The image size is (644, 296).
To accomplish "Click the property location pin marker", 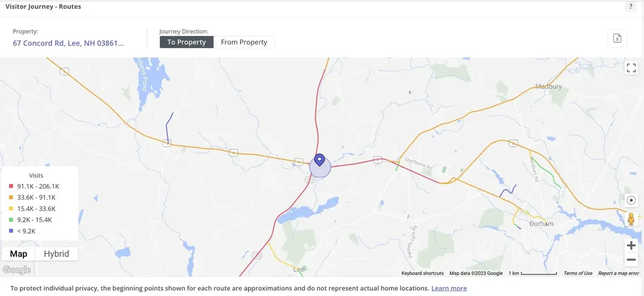I will pyautogui.click(x=319, y=161).
